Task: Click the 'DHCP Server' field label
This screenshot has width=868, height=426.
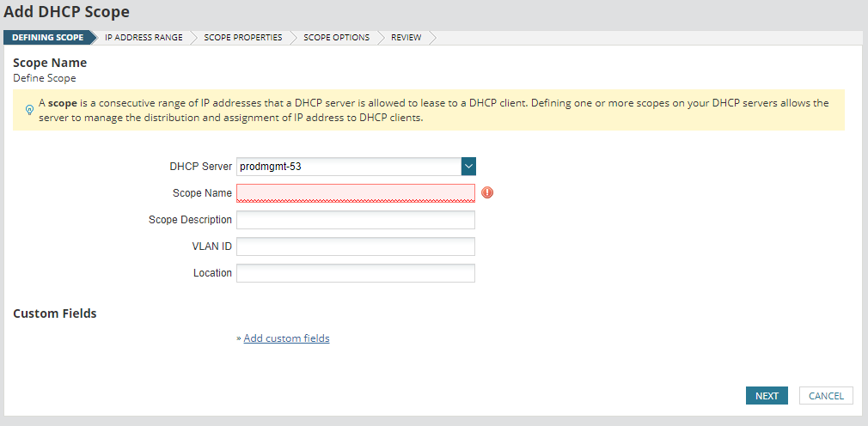Action: coord(201,167)
